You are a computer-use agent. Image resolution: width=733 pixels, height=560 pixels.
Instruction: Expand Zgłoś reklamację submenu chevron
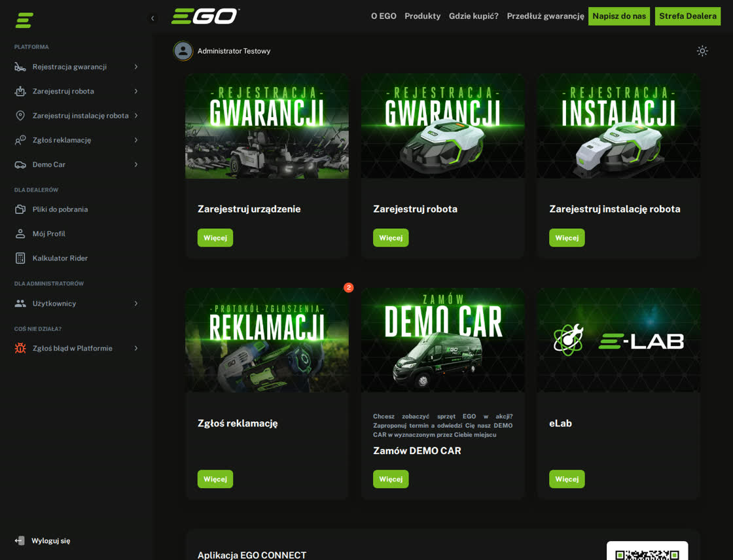(x=136, y=140)
